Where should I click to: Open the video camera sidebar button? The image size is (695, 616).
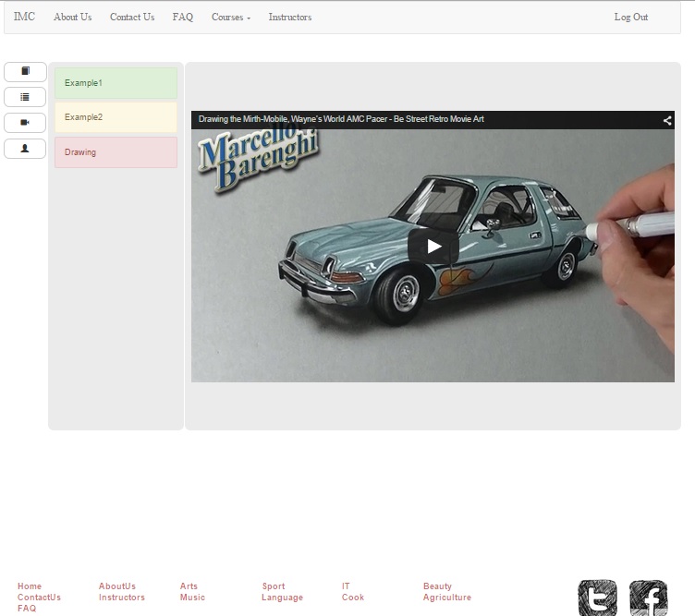(x=25, y=122)
